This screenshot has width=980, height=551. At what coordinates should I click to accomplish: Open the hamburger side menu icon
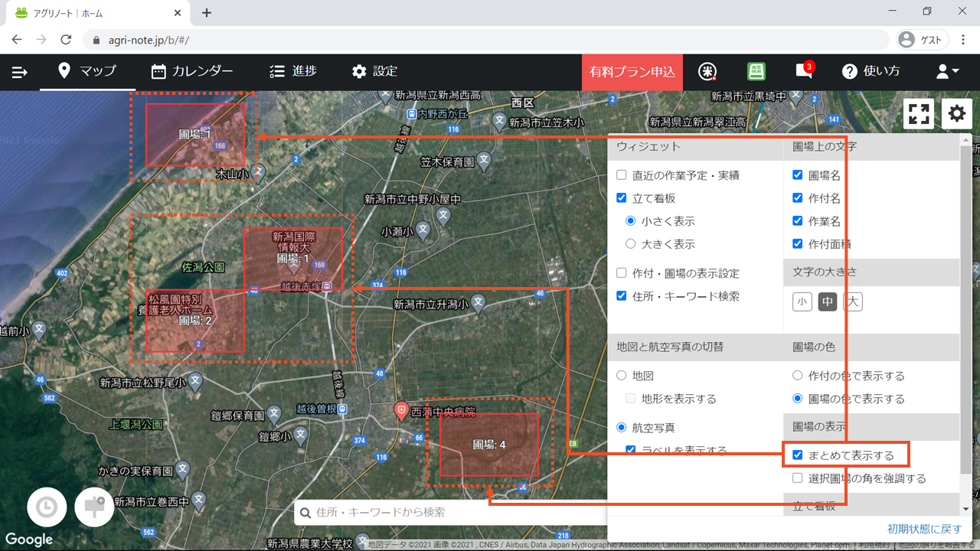[x=20, y=72]
